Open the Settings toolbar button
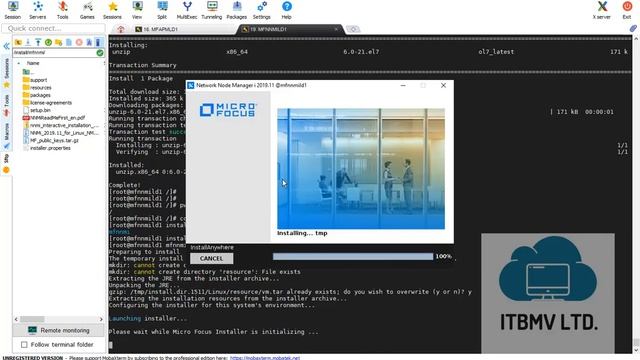 [262, 10]
